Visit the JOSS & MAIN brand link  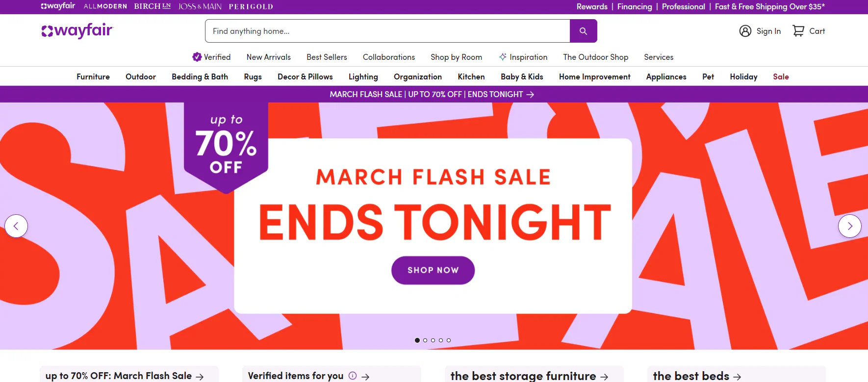(x=200, y=6)
